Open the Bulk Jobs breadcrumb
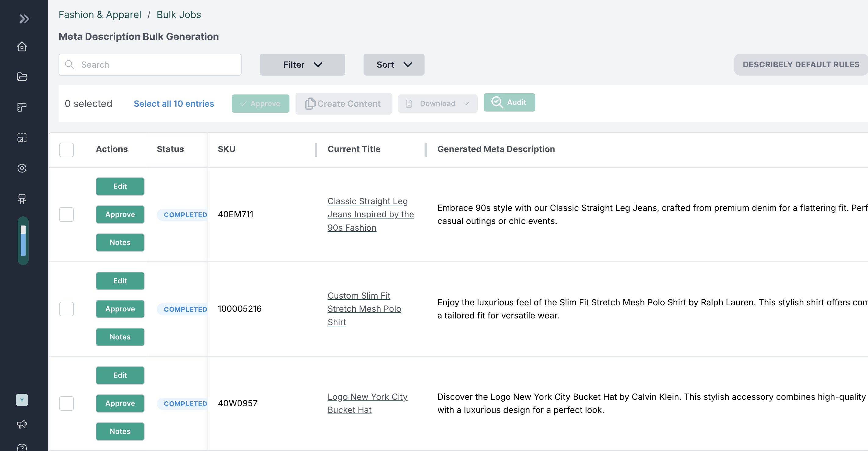The height and width of the screenshot is (451, 868). click(179, 14)
